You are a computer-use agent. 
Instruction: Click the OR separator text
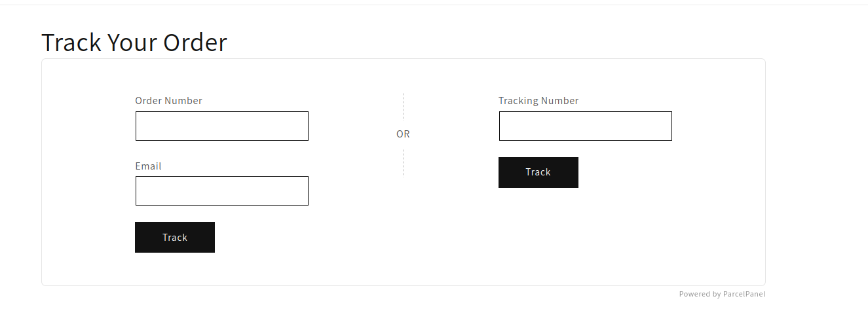pos(403,134)
